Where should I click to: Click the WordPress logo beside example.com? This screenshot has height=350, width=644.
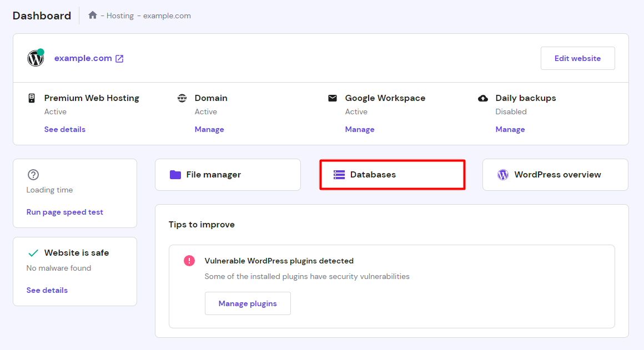pos(35,58)
